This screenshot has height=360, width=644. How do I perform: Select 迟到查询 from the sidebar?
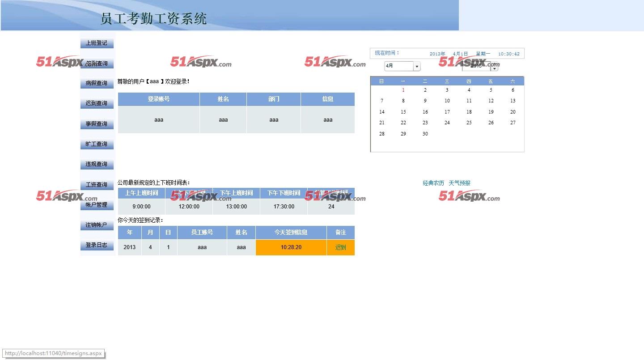click(97, 103)
